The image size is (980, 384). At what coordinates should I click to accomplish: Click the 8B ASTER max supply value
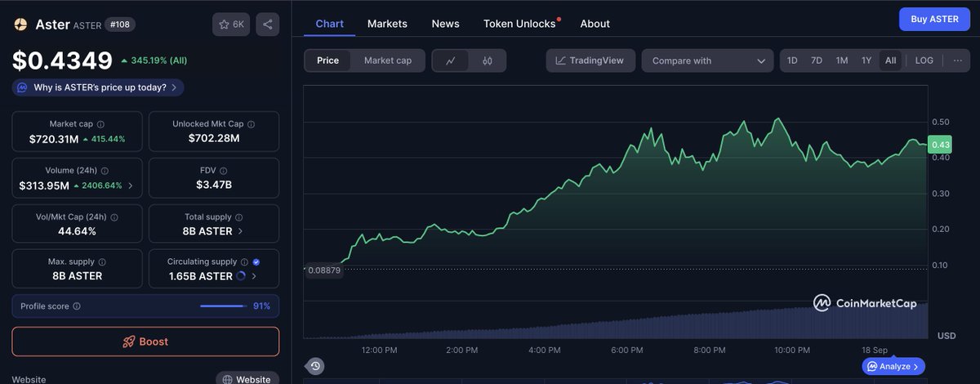click(77, 276)
